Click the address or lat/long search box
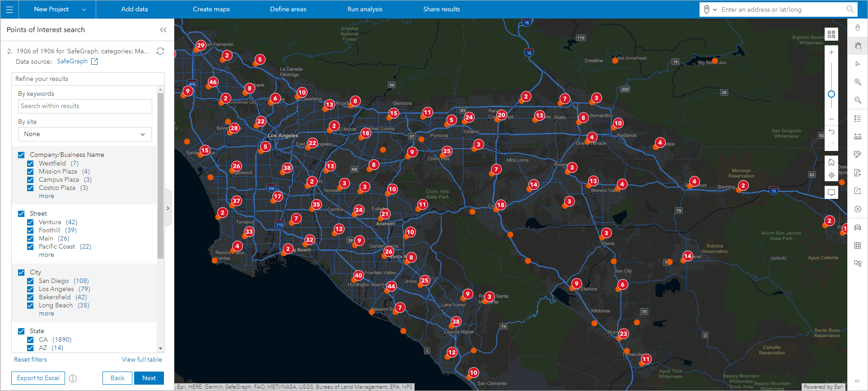Viewport: 868px width, 391px height. (x=782, y=9)
